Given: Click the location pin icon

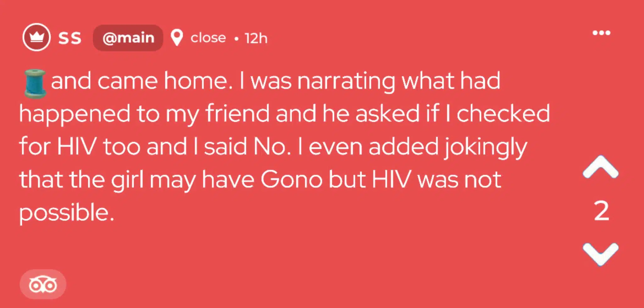Looking at the screenshot, I should (x=177, y=38).
